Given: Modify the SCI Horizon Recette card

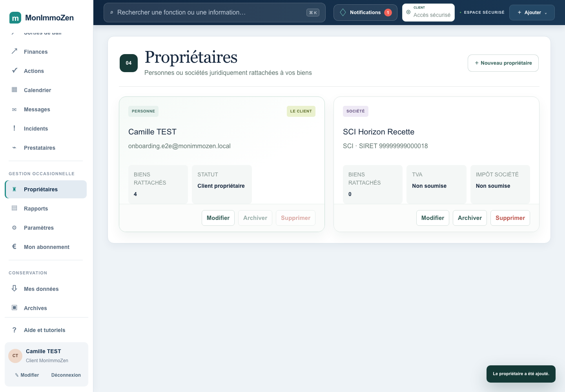Looking at the screenshot, I should click(433, 218).
